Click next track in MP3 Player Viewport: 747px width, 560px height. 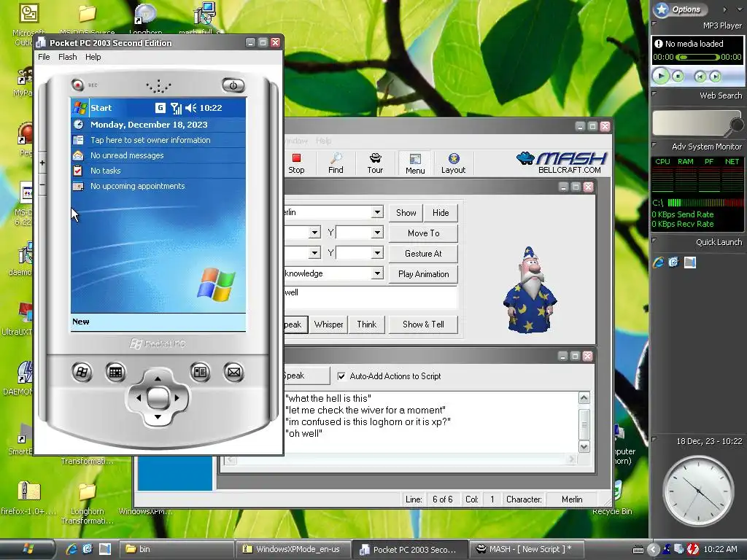coord(715,76)
